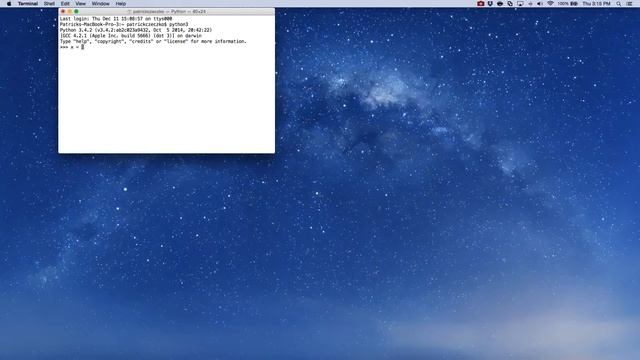Open the Window menu
The width and height of the screenshot is (640, 360).
coord(100,4)
